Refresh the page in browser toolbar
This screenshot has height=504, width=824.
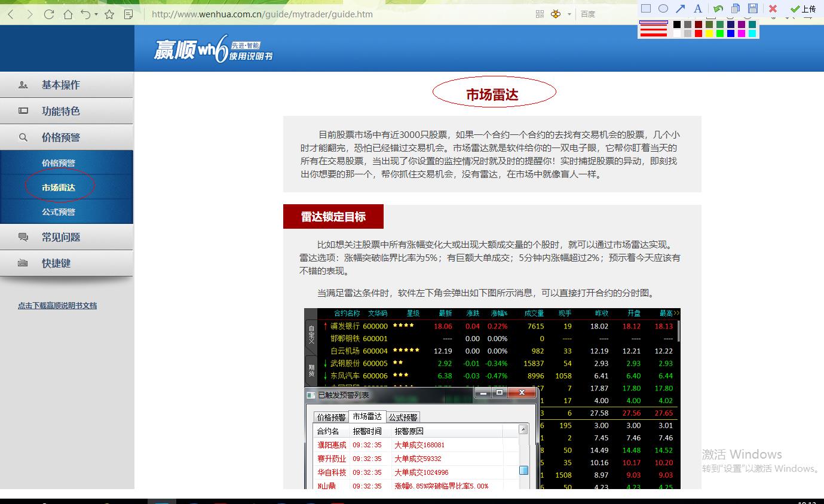coord(49,14)
